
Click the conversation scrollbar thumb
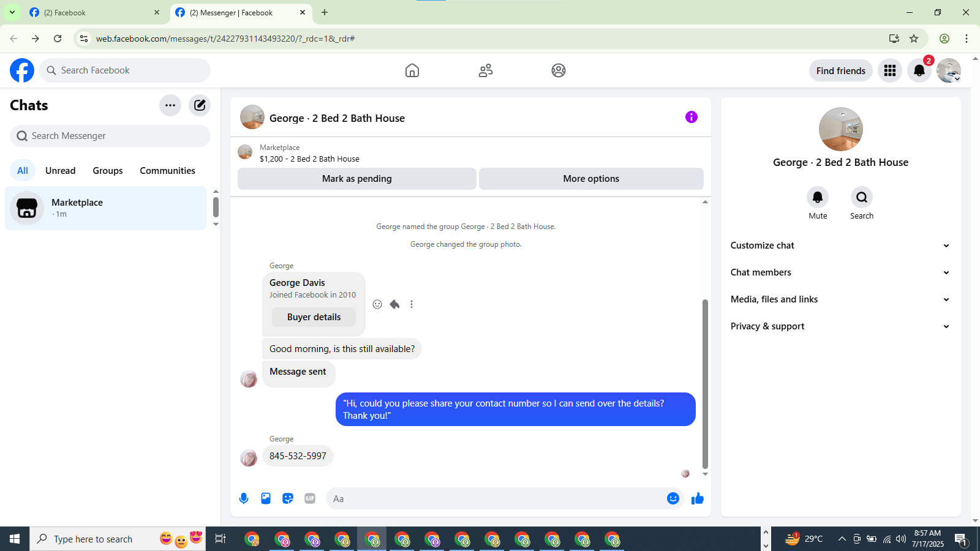point(705,384)
